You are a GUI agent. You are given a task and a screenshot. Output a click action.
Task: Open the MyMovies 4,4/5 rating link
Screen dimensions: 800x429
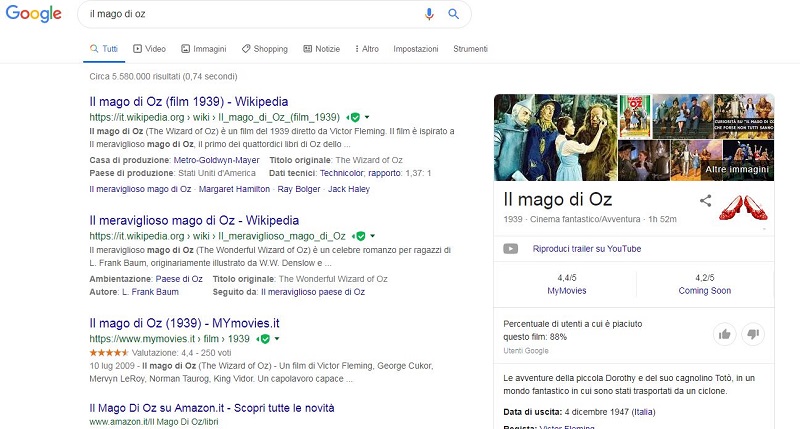pos(566,284)
